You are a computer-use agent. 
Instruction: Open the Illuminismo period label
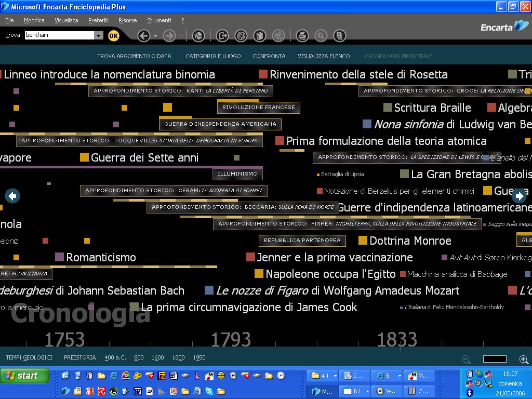(237, 174)
